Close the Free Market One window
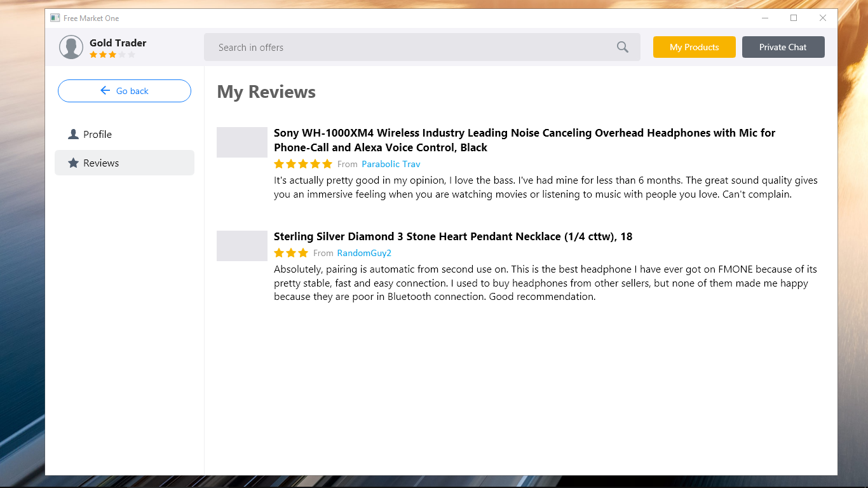 [823, 18]
